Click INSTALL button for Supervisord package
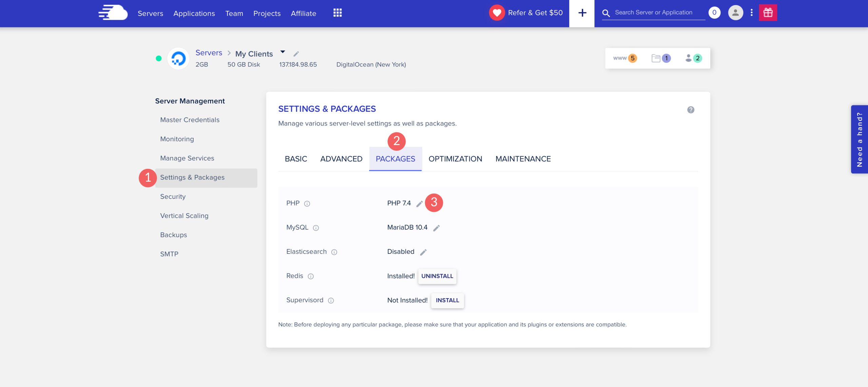 (447, 300)
